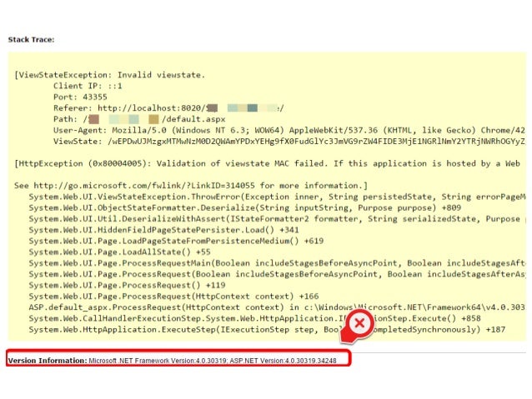This screenshot has height=399, width=532.
Task: Click the CallHandlerExecutionStep Execute() +858 line
Action: [255, 318]
